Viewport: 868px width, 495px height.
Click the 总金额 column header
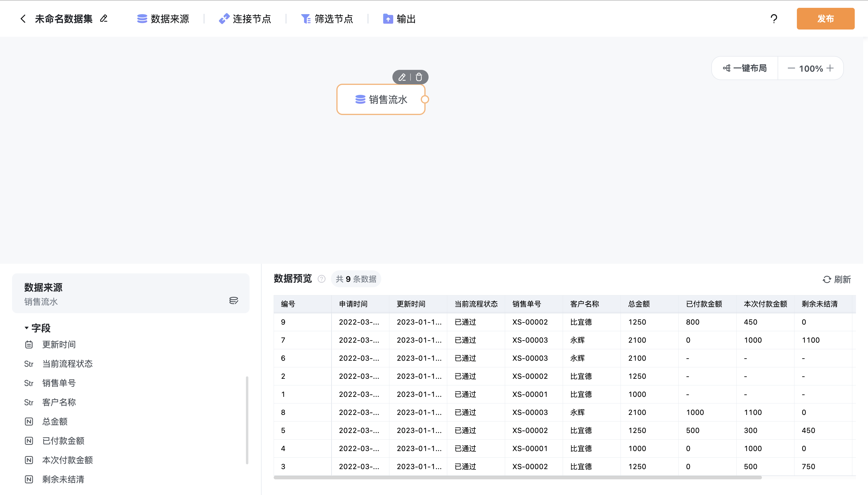[x=649, y=304]
